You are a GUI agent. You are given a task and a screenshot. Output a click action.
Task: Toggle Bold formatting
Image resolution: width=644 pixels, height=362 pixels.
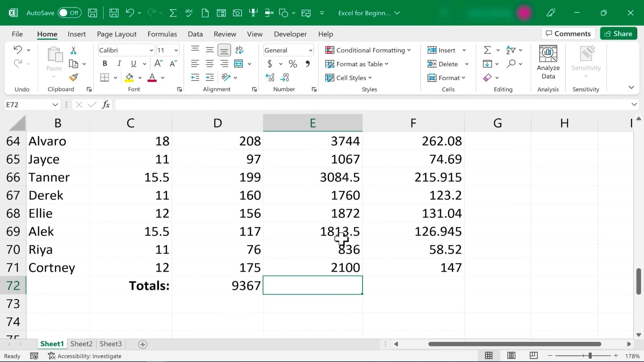pyautogui.click(x=105, y=64)
